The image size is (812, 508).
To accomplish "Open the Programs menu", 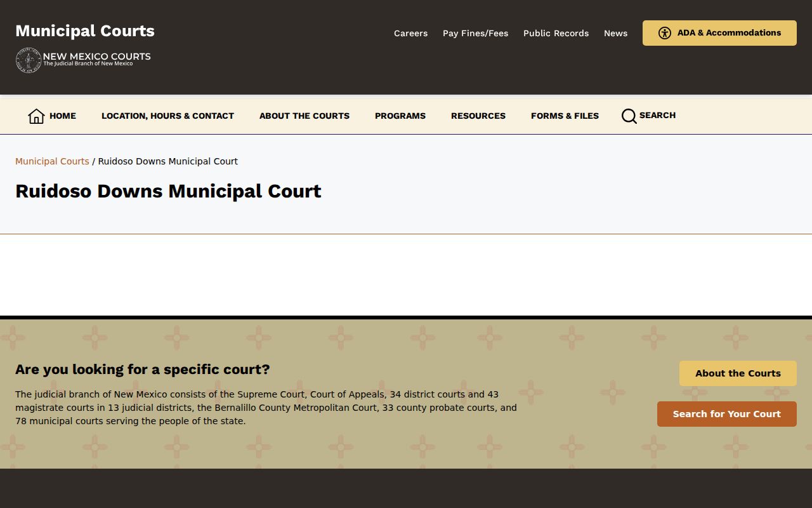I will pos(400,116).
